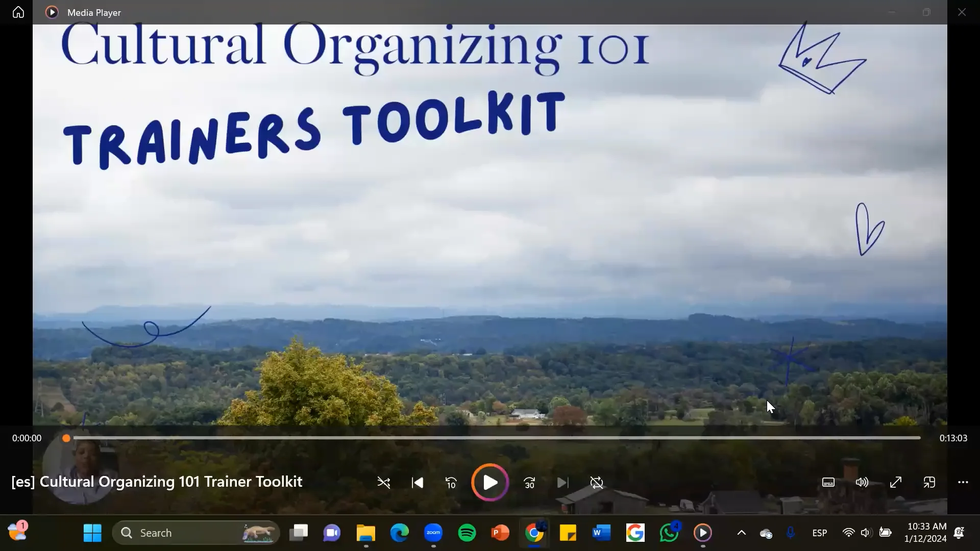
Task: Click the Home icon in Media Player
Action: (18, 12)
